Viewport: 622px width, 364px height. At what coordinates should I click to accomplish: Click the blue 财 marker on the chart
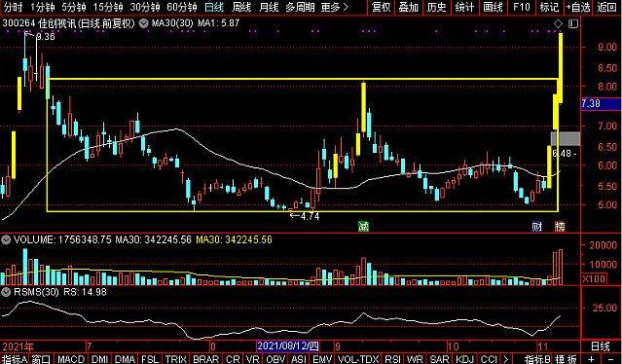tap(536, 227)
